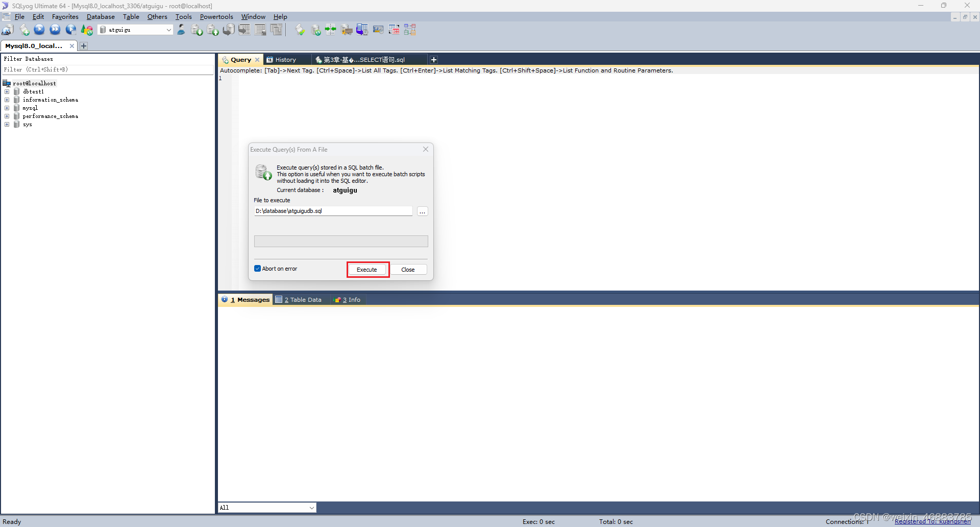Select the performance_schema database in tree
This screenshot has width=980, height=527.
tap(51, 116)
